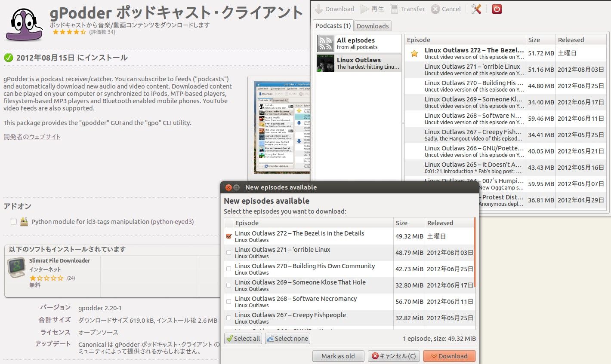The height and width of the screenshot is (364, 611).
Task: Open the Slimrat File Downloader title
Action: 59,260
